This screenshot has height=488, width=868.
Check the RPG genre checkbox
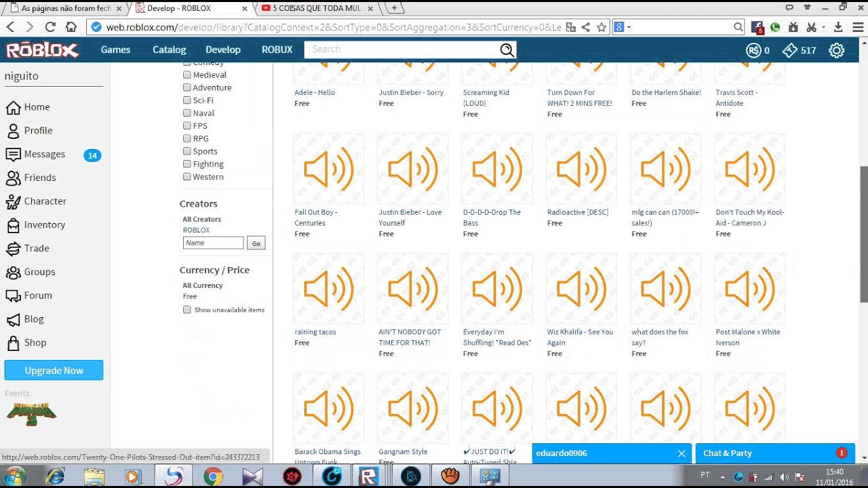click(x=186, y=138)
